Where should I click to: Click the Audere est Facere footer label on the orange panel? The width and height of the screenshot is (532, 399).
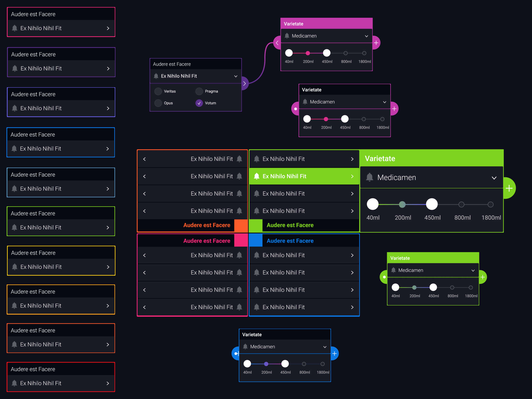tap(207, 225)
